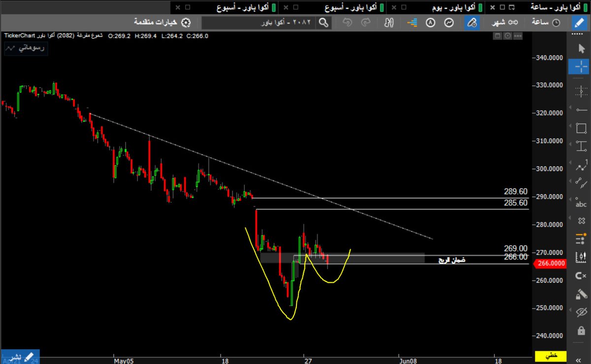Viewport: 591px width, 364px height.
Task: Click the redo arrow
Action: coord(366,23)
